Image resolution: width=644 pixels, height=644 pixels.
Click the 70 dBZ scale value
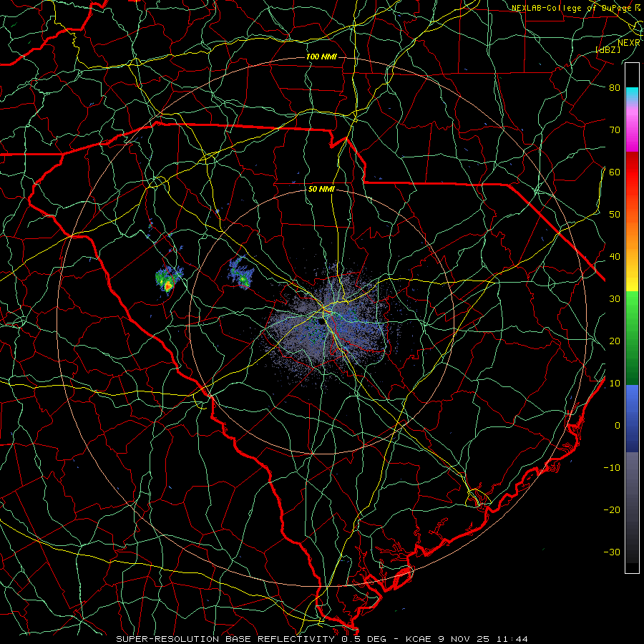point(615,130)
